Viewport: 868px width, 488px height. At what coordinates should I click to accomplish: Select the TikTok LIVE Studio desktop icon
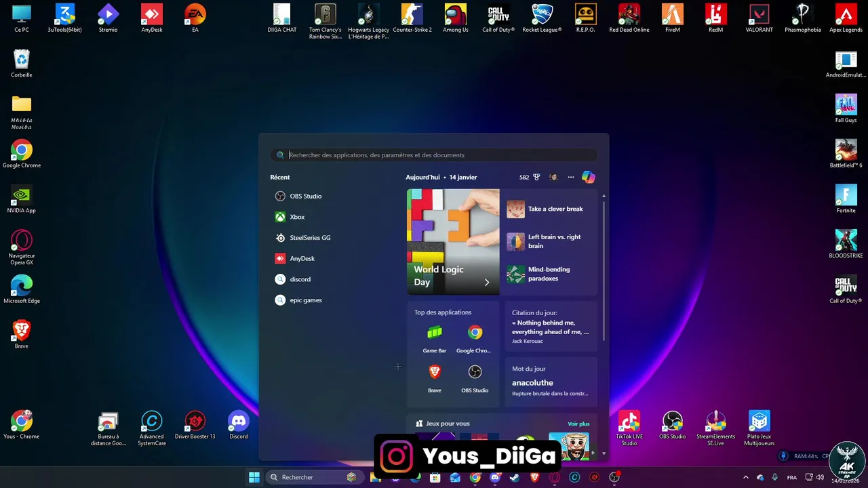click(629, 428)
